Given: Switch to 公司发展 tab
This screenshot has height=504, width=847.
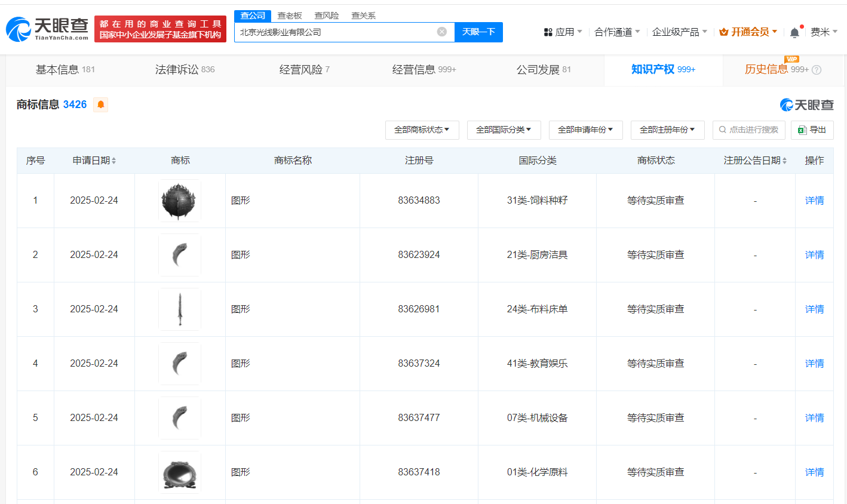Looking at the screenshot, I should [544, 70].
